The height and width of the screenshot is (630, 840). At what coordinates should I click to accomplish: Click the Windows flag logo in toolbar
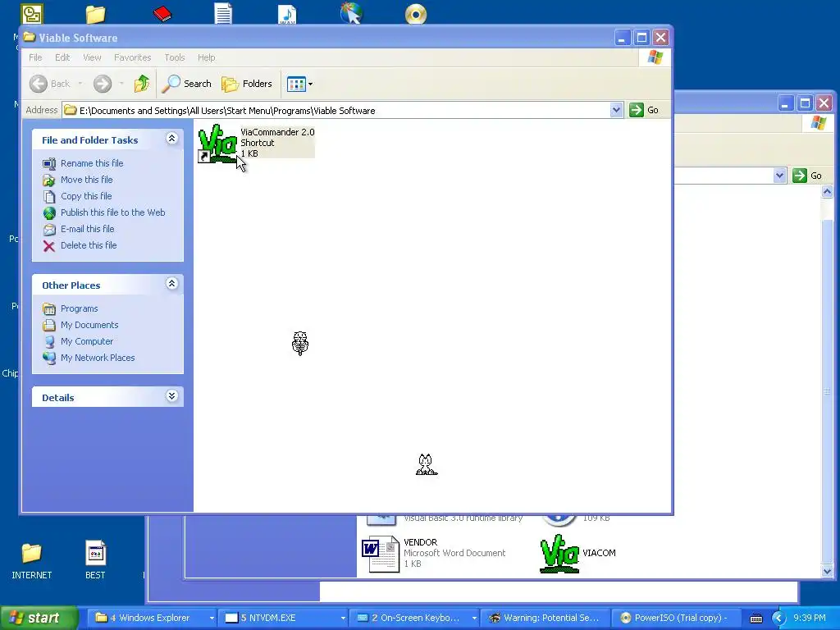point(655,57)
